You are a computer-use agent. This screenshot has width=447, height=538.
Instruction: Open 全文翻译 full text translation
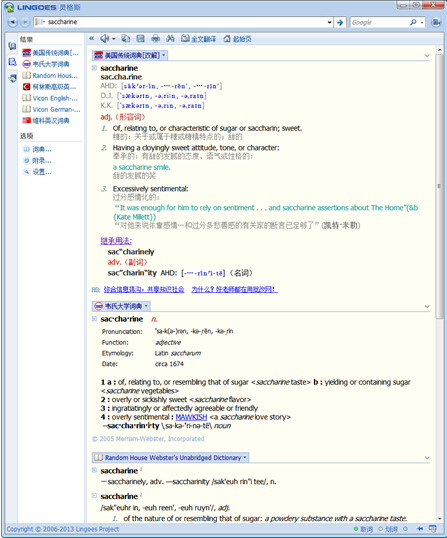199,39
